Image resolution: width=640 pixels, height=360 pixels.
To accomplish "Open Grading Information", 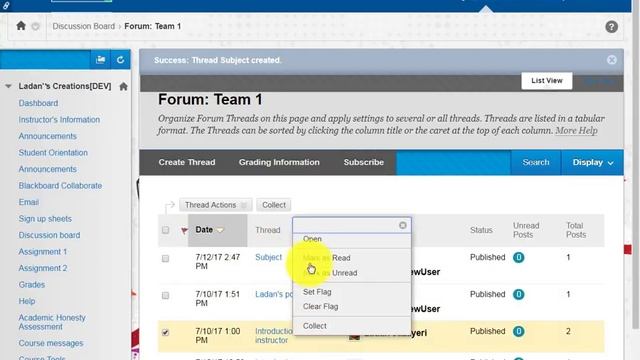I will point(279,162).
